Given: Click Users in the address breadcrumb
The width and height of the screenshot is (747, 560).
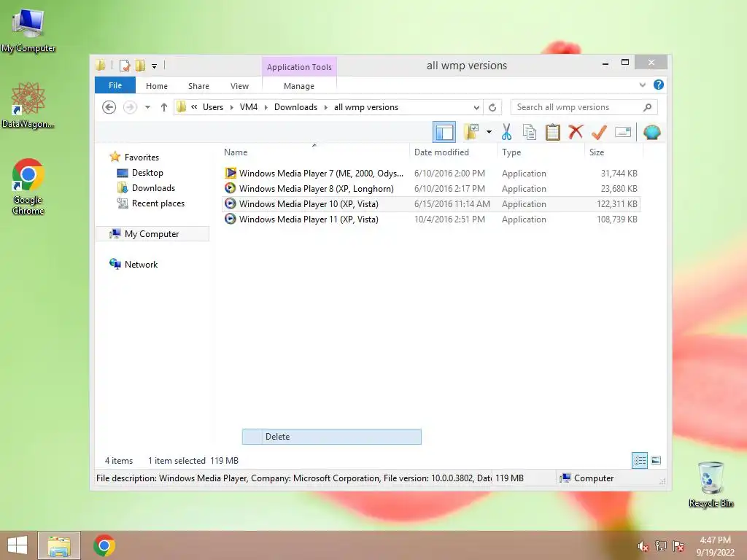Looking at the screenshot, I should (x=213, y=107).
